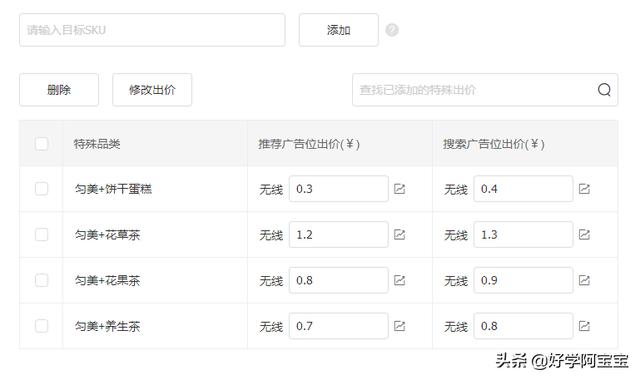Open chart icon for 匀美+花果茶 搜索 bid
This screenshot has height=380, width=640.
(x=584, y=280)
